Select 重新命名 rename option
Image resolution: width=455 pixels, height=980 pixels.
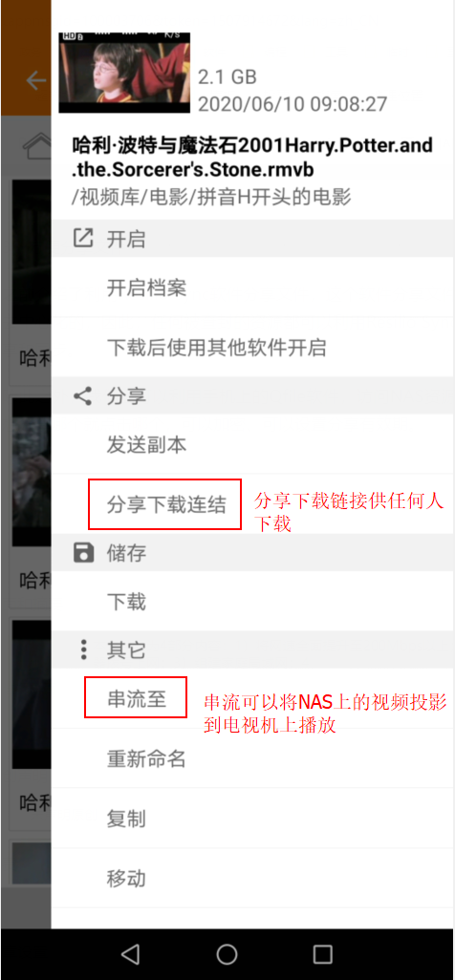(x=253, y=759)
